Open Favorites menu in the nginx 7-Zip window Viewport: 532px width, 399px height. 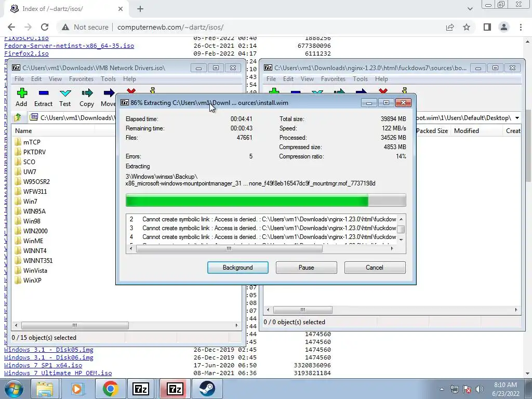[x=333, y=79]
